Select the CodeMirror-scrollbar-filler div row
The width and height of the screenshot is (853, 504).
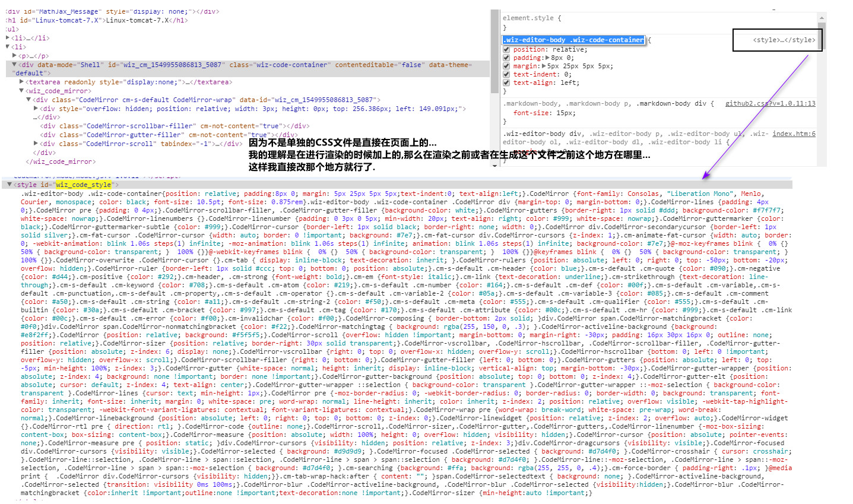(x=175, y=126)
